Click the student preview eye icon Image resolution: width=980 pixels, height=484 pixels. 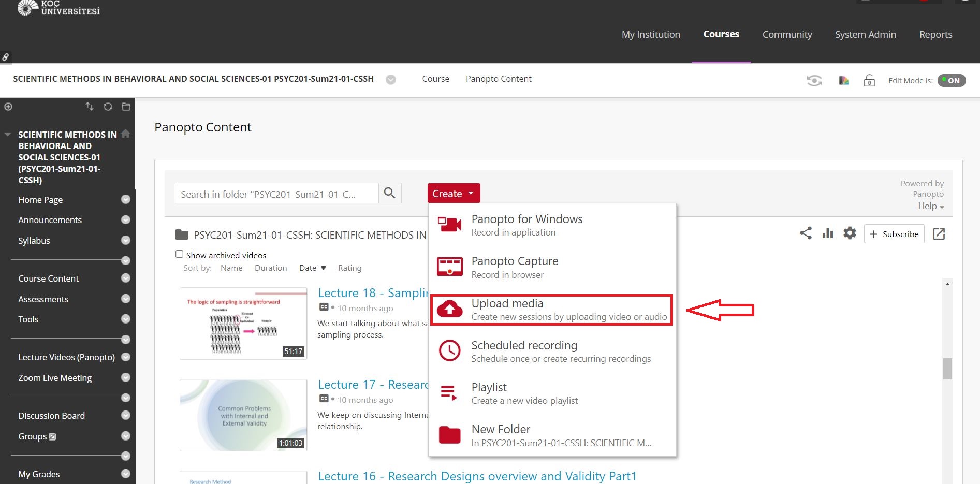[814, 81]
